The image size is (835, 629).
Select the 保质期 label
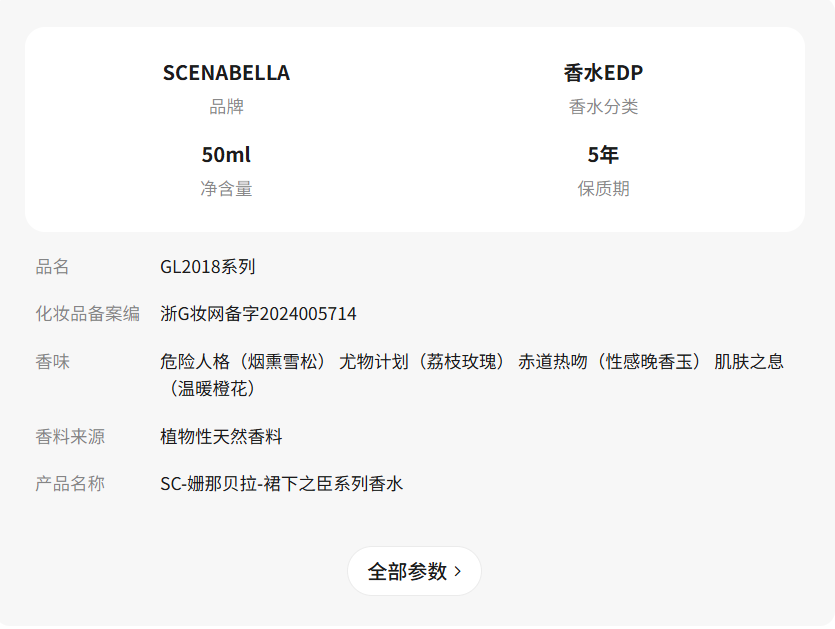pos(603,189)
